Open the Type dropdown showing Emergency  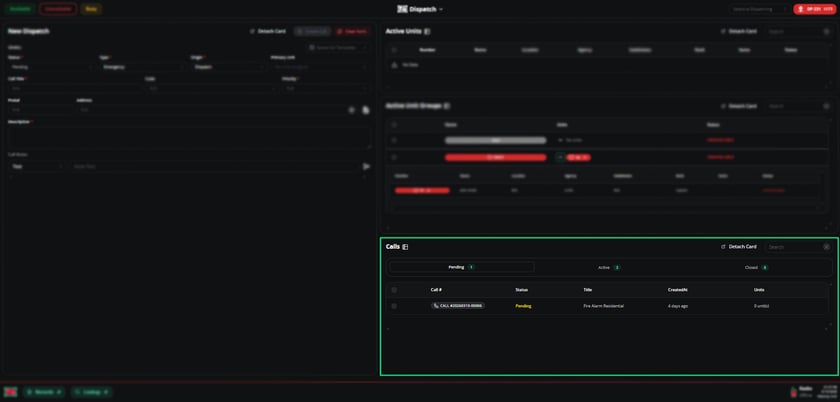[x=141, y=67]
